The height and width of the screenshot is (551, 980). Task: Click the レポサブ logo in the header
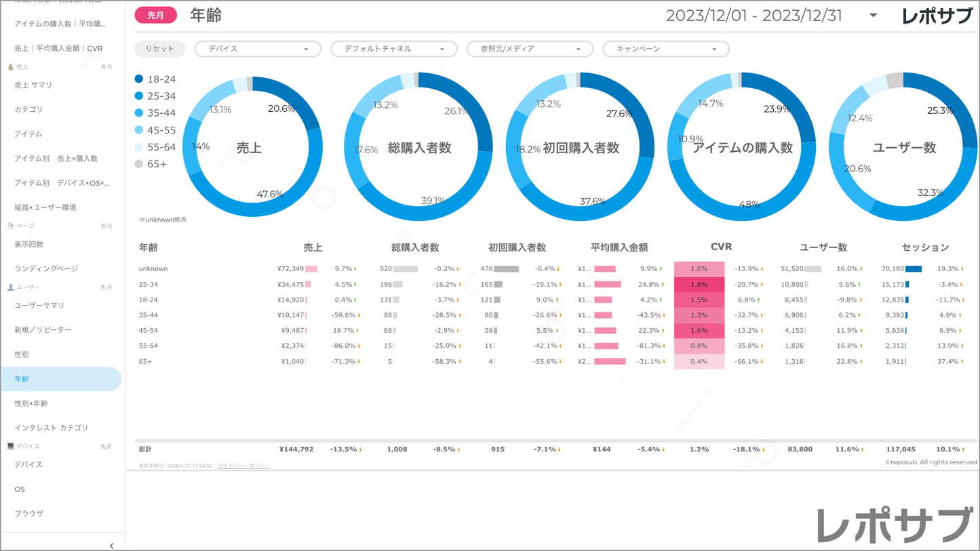(937, 16)
